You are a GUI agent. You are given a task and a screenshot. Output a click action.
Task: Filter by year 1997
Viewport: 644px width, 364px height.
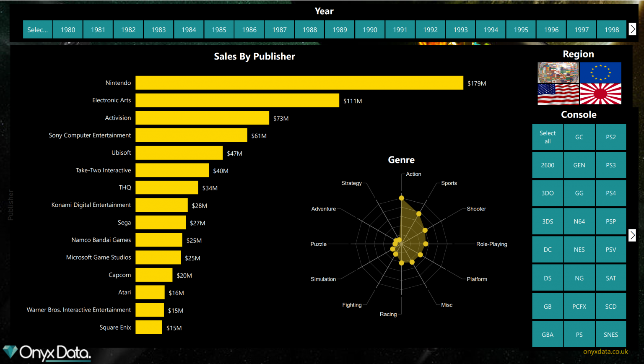coord(582,29)
